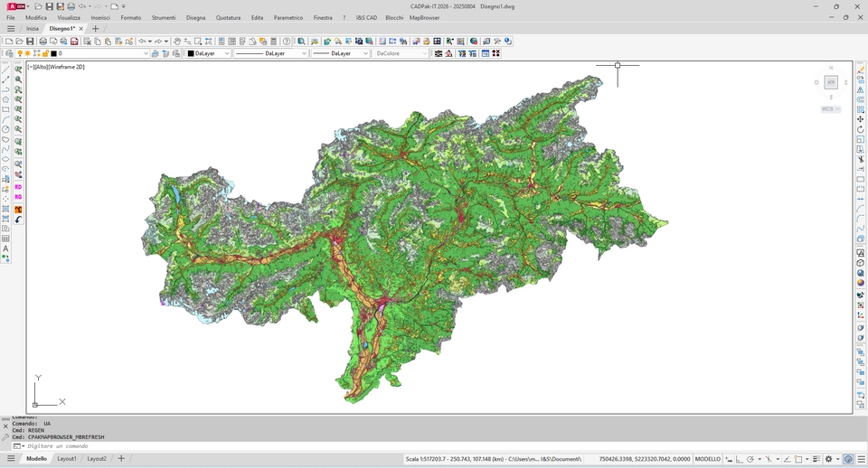Open the I&S CAD menu

[x=366, y=18]
